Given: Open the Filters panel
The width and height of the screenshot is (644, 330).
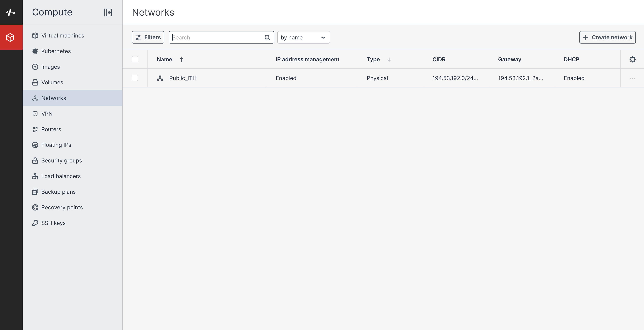Looking at the screenshot, I should (148, 37).
